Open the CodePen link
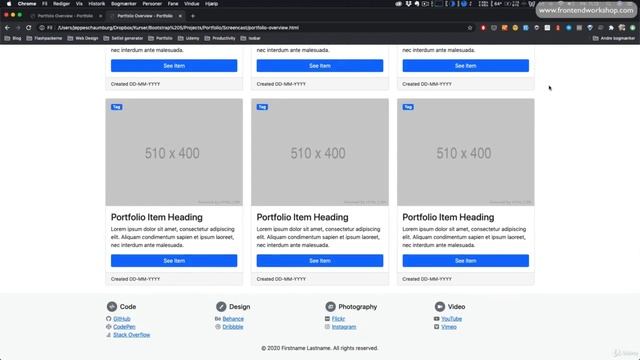 pyautogui.click(x=124, y=327)
